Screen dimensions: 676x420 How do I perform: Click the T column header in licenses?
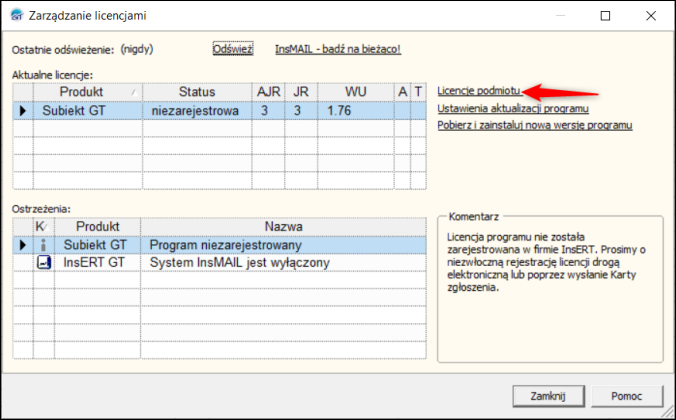tap(418, 92)
